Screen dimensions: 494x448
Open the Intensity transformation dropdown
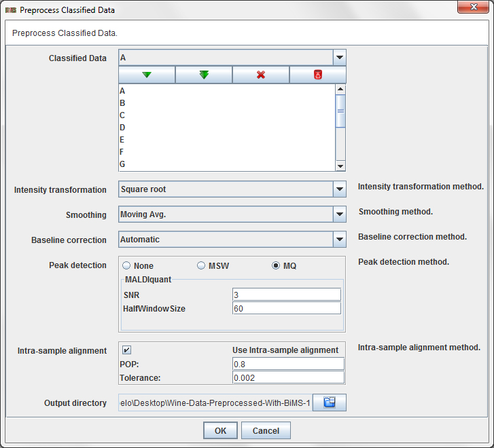[340, 189]
